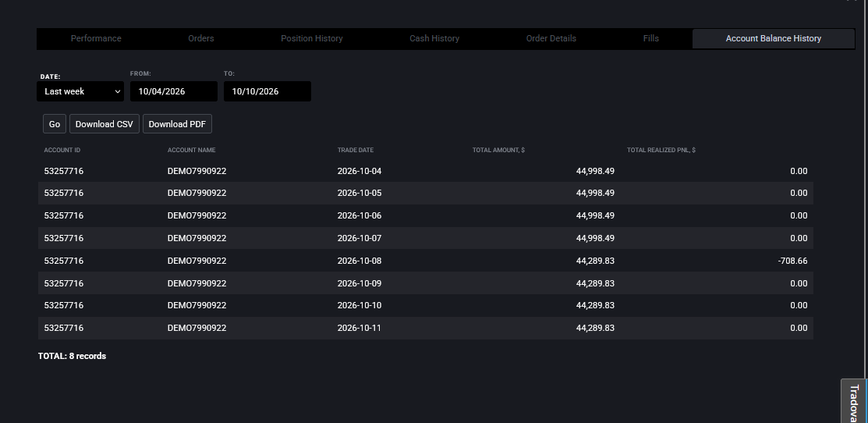Click account name in 2026-10-06 row

coord(197,215)
